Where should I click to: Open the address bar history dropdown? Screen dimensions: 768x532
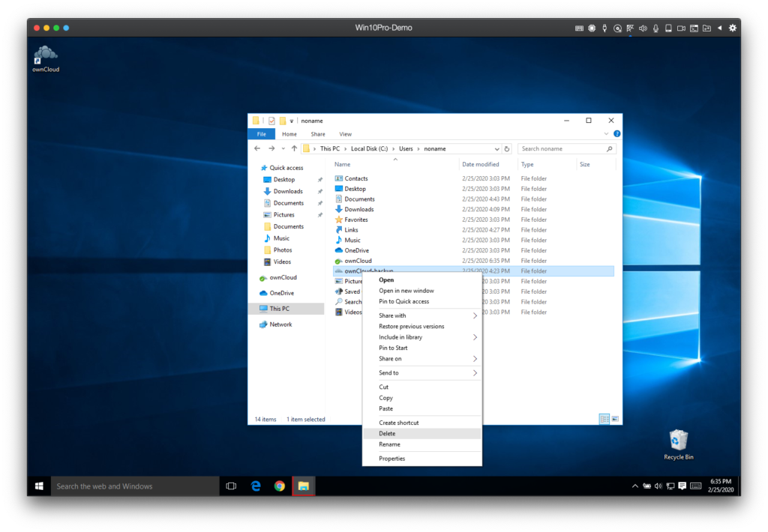[496, 149]
